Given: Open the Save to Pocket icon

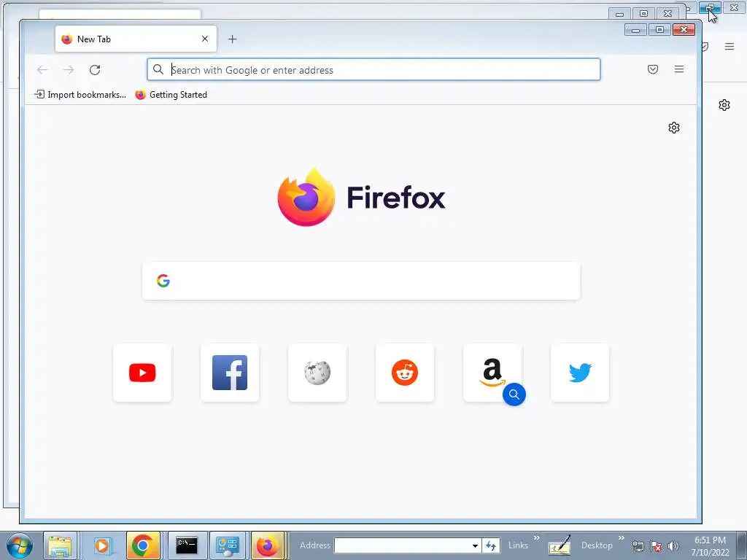Looking at the screenshot, I should pos(653,69).
